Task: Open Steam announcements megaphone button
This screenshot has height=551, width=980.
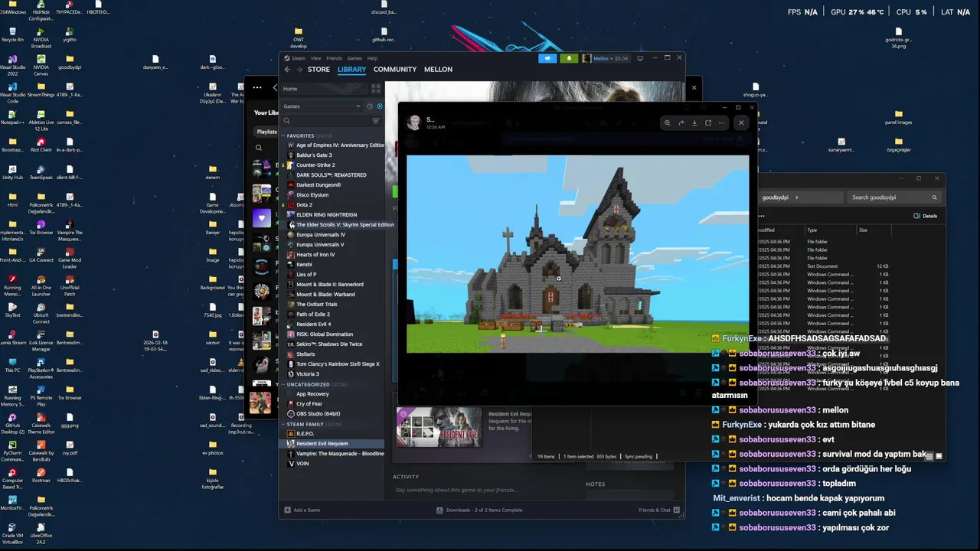Action: point(547,58)
